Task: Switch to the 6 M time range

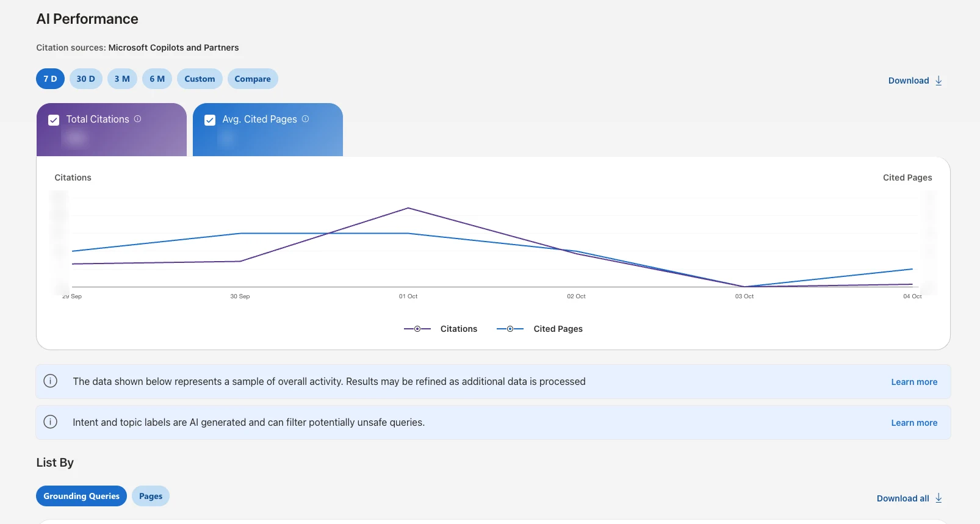Action: (157, 79)
